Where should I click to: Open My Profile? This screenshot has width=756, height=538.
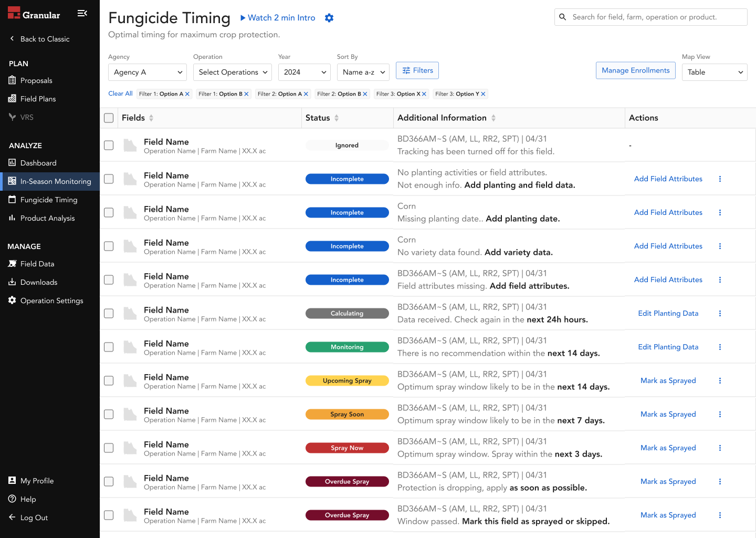50,481
